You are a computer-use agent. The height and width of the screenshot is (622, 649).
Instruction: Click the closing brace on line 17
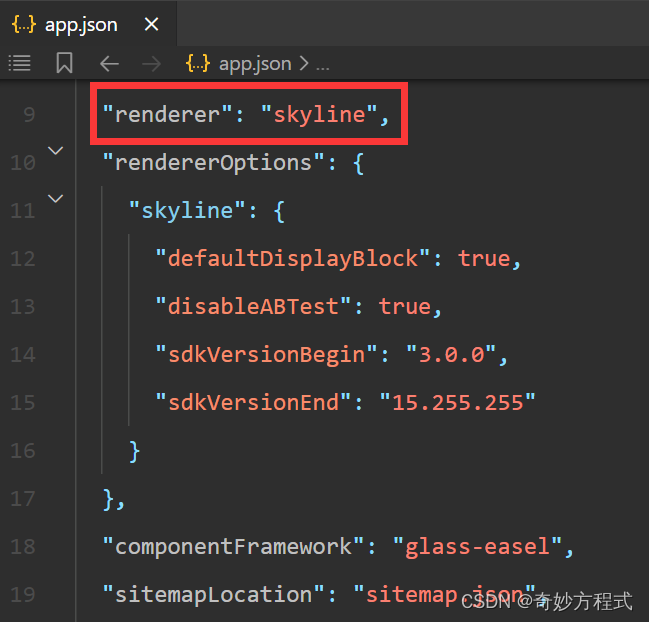coord(108,499)
